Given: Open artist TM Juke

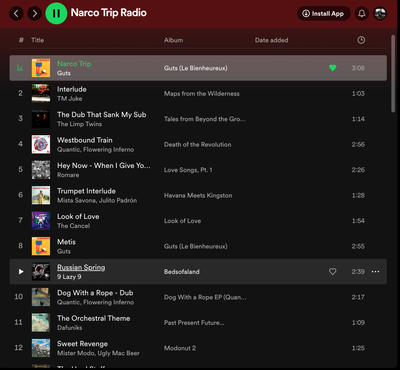Looking at the screenshot, I should [69, 99].
